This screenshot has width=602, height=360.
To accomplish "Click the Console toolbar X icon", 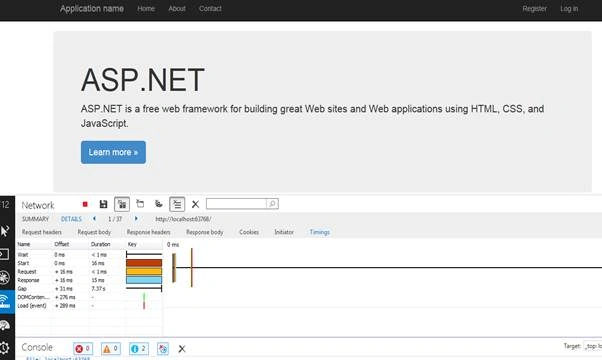I will tap(182, 349).
